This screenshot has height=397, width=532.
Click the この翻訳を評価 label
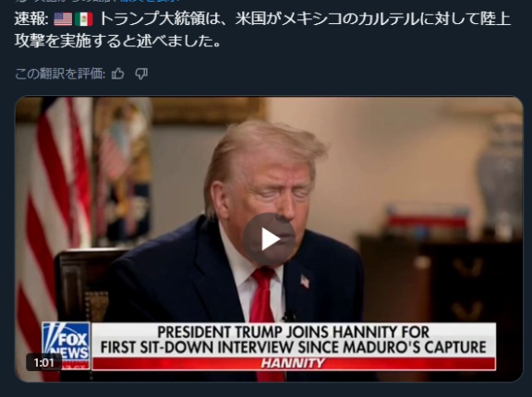[x=60, y=74]
